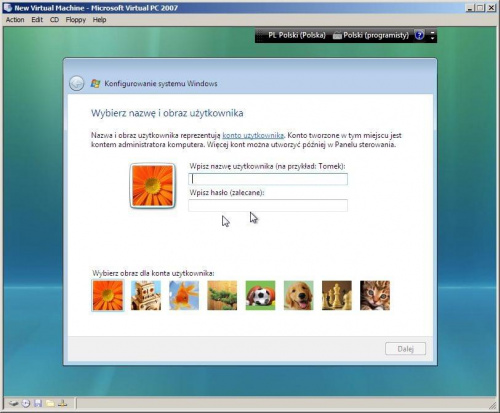Open the Polski (programisty) keyboard layout selector
The height and width of the screenshot is (413, 500).
point(371,35)
